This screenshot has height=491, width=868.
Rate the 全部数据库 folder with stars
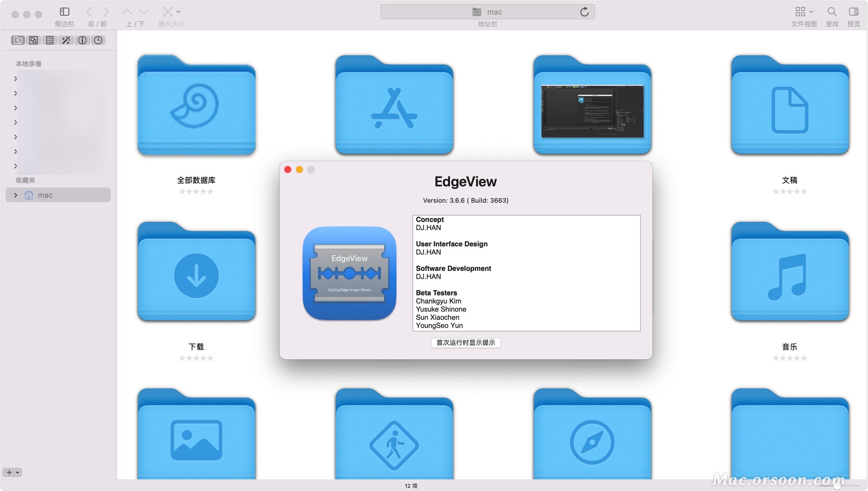[196, 192]
